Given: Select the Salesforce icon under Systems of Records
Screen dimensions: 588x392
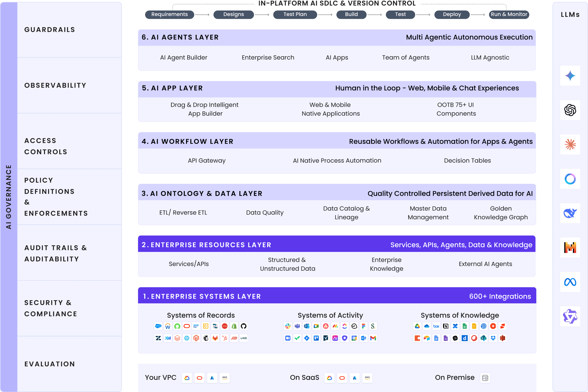Looking at the screenshot, I should coord(158,326).
